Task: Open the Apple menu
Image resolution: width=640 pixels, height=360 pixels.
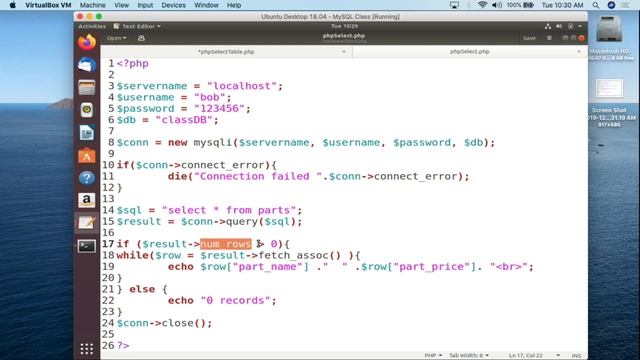Action: pos(13,5)
